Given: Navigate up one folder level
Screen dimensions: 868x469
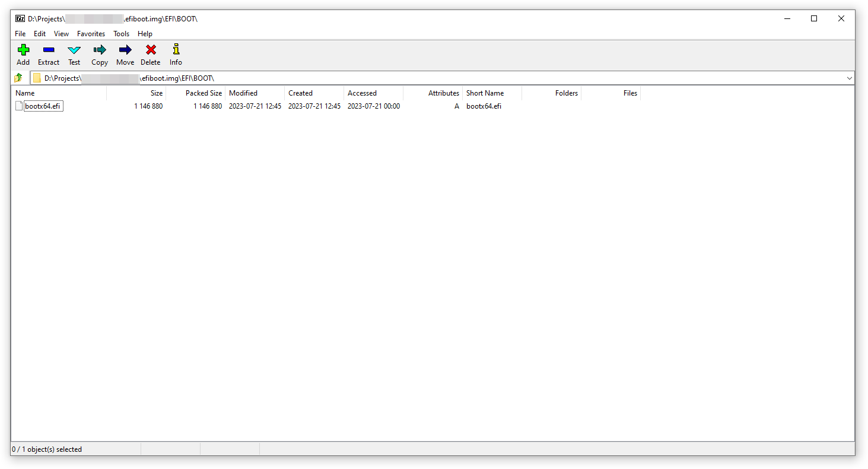Looking at the screenshot, I should (18, 77).
